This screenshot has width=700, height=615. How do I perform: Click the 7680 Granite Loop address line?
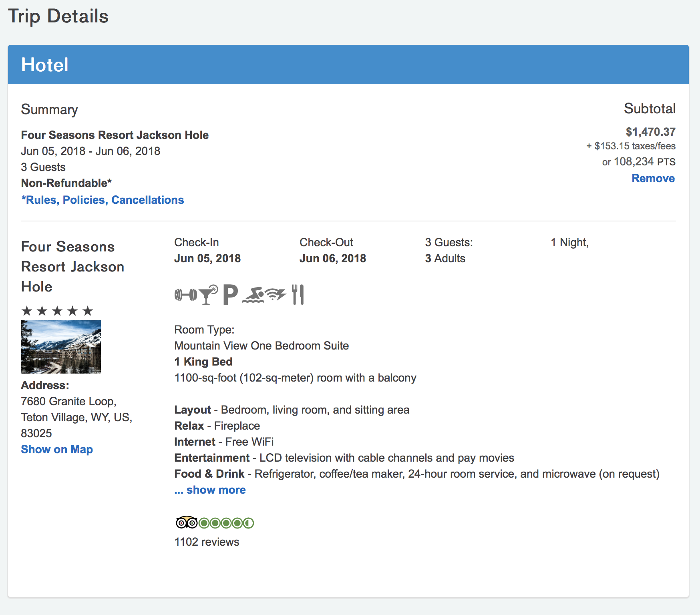68,401
